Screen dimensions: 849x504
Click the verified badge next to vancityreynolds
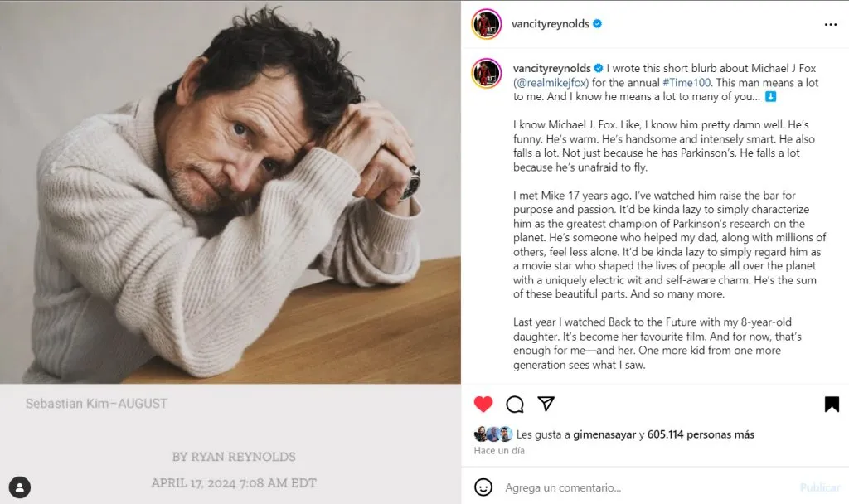click(x=595, y=24)
